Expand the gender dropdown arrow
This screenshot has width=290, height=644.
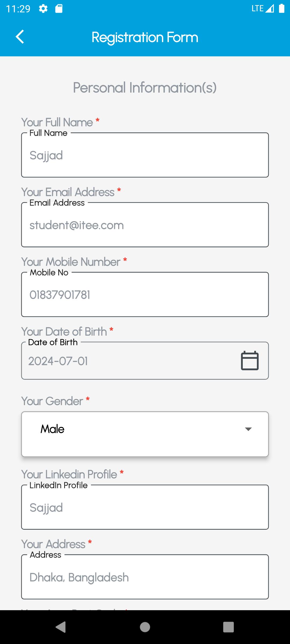(248, 429)
